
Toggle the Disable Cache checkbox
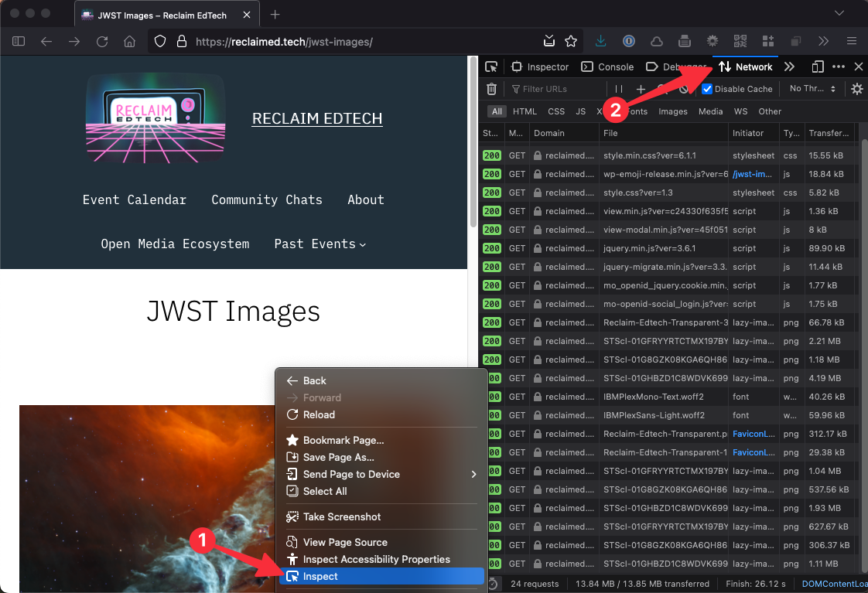click(x=707, y=89)
